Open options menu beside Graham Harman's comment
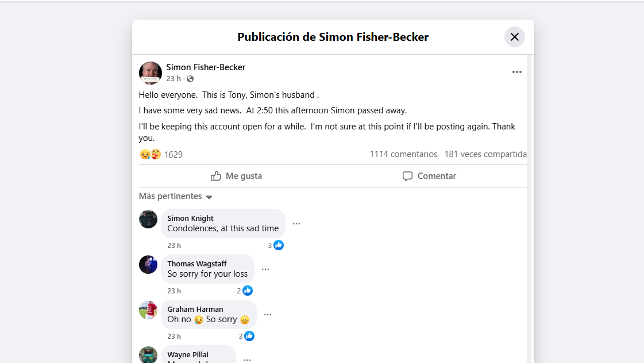 coord(268,315)
